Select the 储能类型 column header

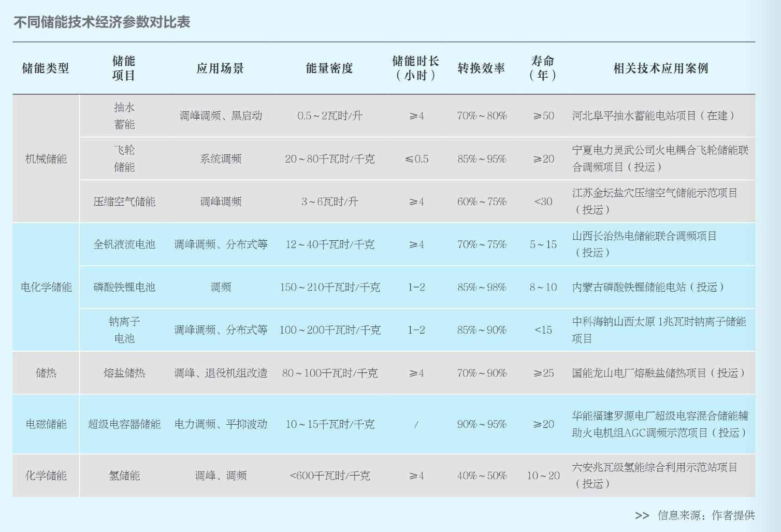point(46,68)
